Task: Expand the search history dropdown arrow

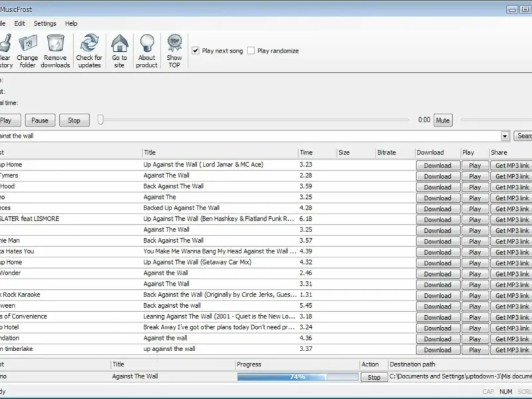Action: [505, 136]
